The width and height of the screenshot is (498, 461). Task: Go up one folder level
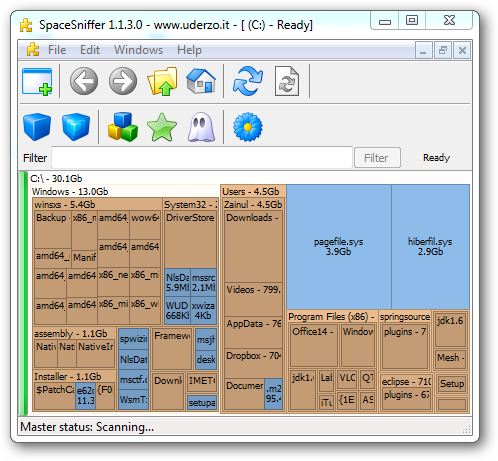click(162, 81)
